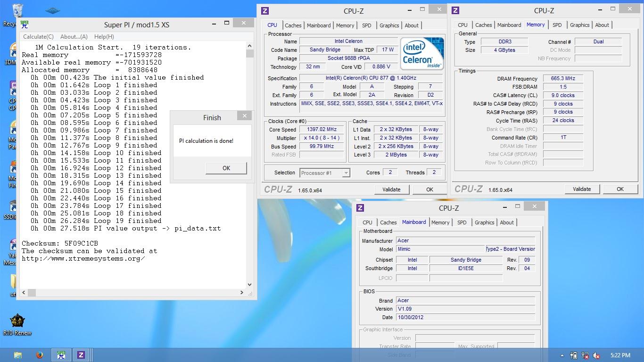Click the network tray icon

tap(586, 355)
